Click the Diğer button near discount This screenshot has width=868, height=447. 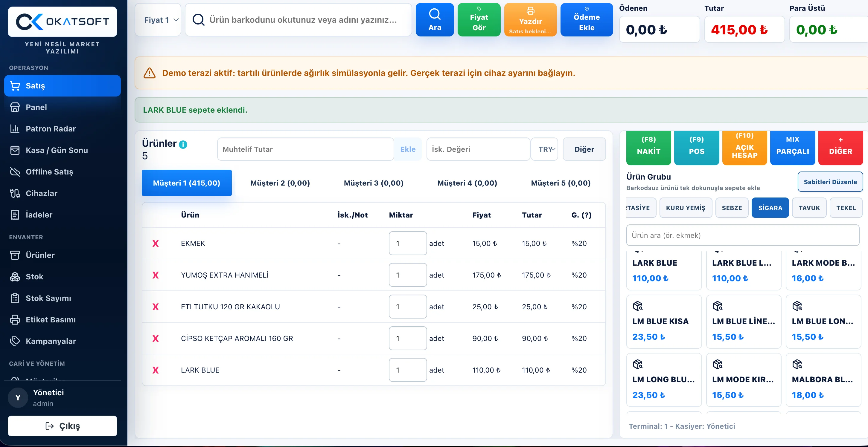[584, 149]
